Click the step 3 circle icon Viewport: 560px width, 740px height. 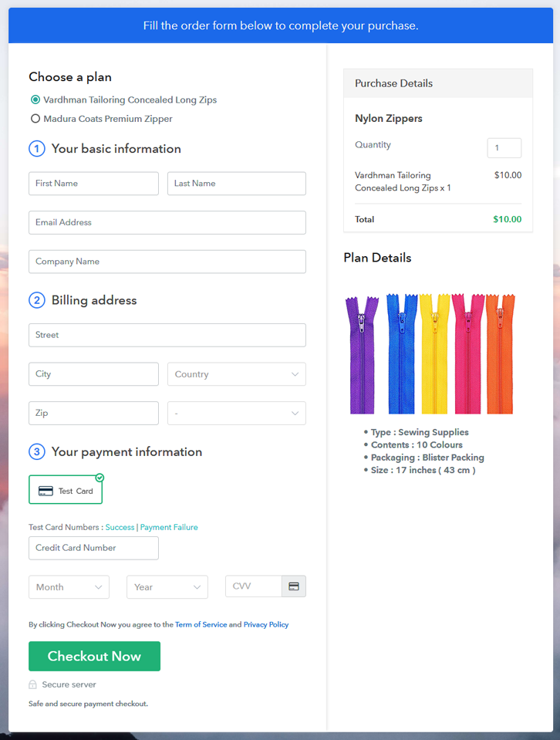(37, 451)
